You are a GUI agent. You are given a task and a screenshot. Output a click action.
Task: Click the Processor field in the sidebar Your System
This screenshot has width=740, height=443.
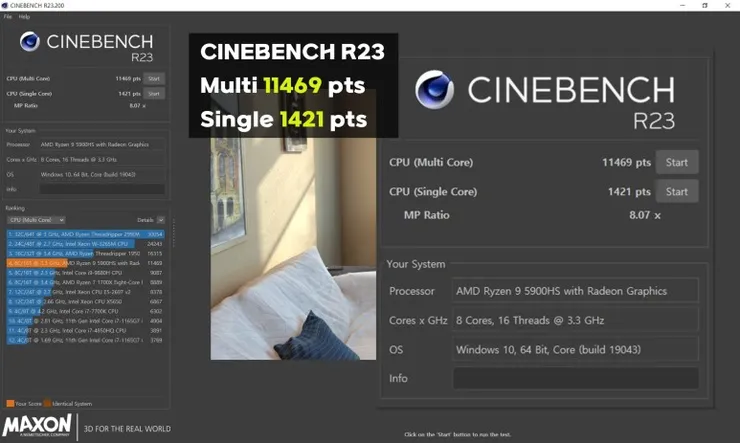(102, 145)
